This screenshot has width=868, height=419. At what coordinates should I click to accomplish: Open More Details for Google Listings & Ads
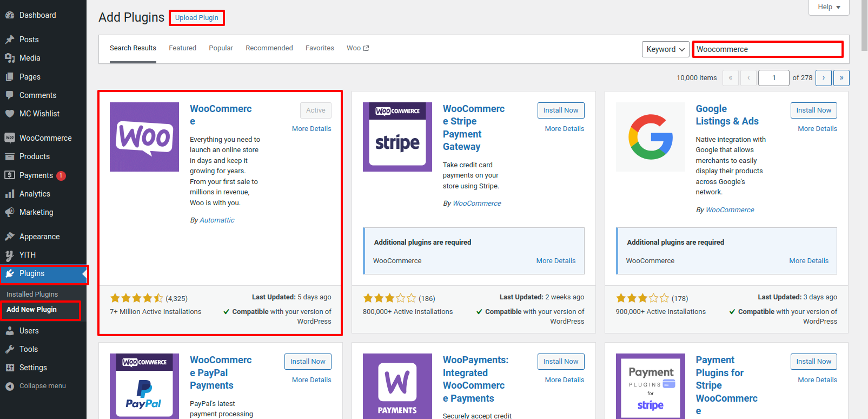point(818,129)
